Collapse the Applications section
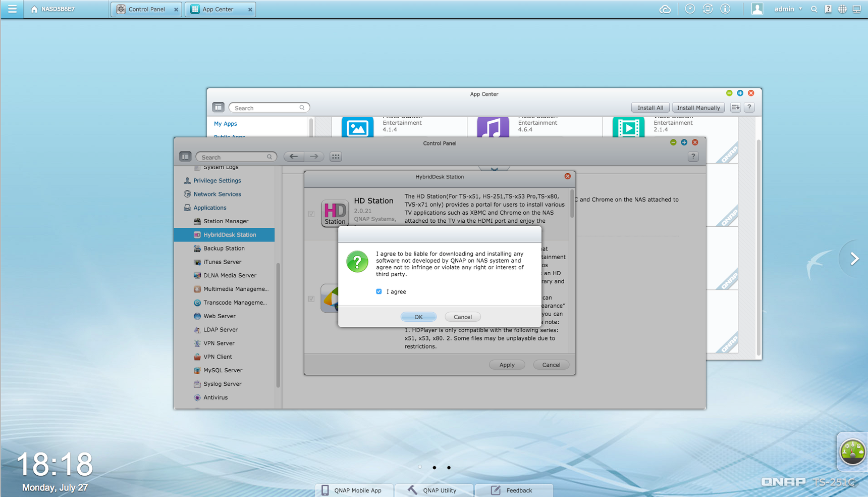 click(209, 208)
